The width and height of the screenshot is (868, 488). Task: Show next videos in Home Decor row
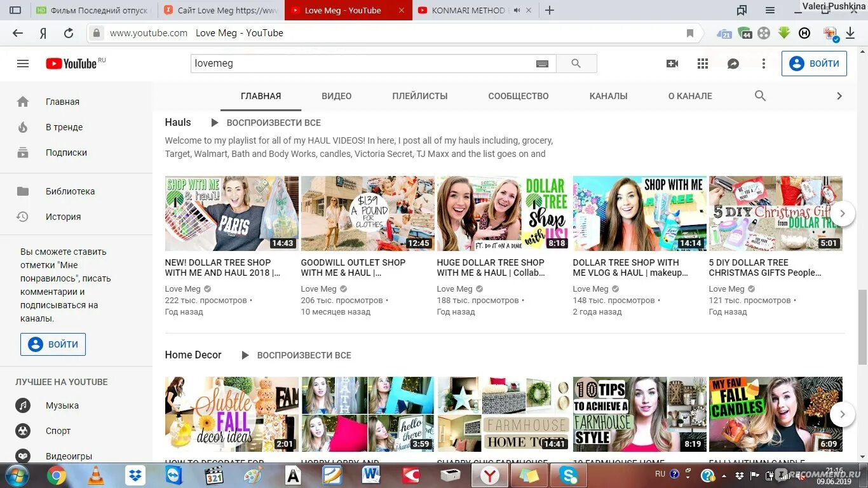tap(843, 414)
